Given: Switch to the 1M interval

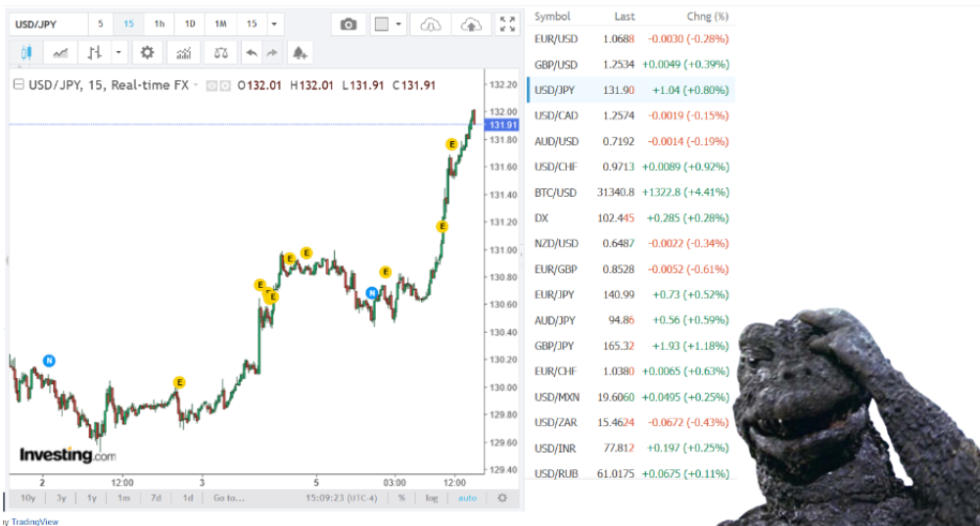Looking at the screenshot, I should (220, 24).
